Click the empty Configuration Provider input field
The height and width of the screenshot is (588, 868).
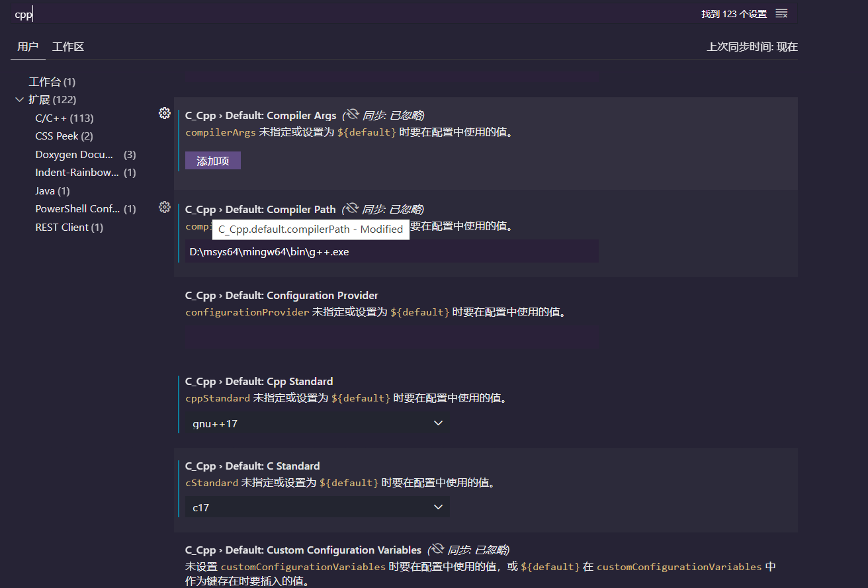coord(392,337)
